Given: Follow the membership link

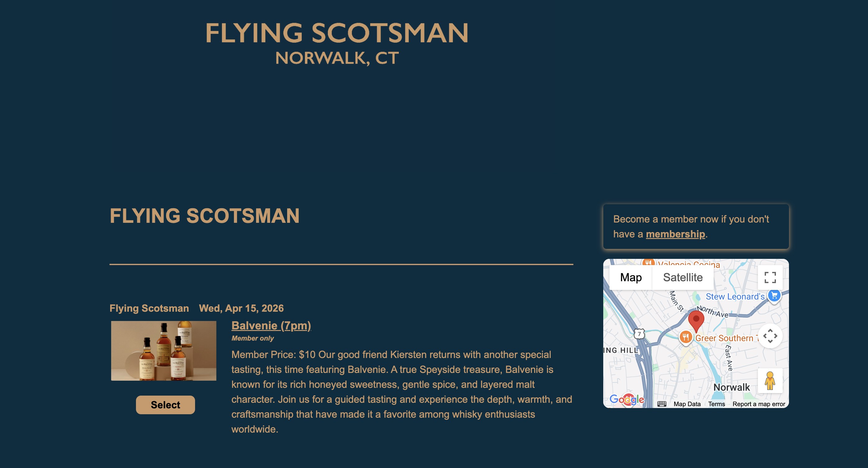Looking at the screenshot, I should (x=675, y=234).
